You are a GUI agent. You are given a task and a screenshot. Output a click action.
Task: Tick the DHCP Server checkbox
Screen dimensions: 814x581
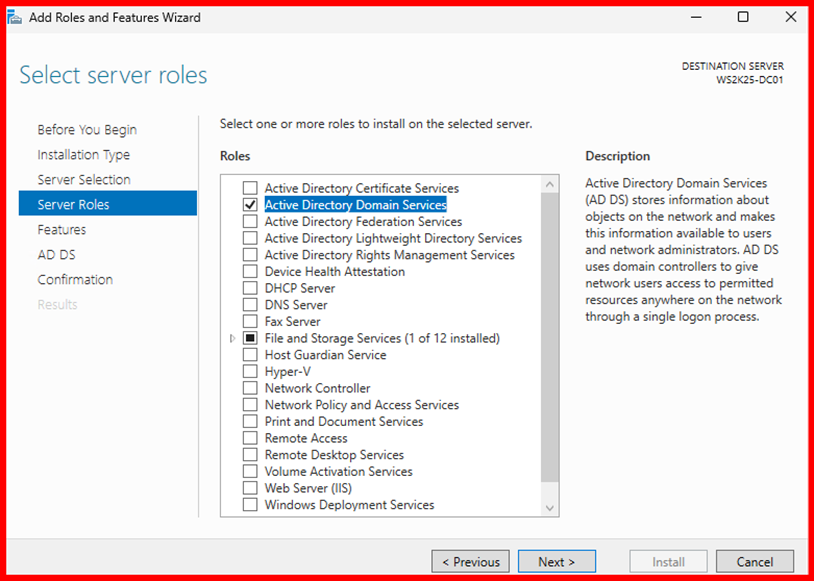click(250, 288)
